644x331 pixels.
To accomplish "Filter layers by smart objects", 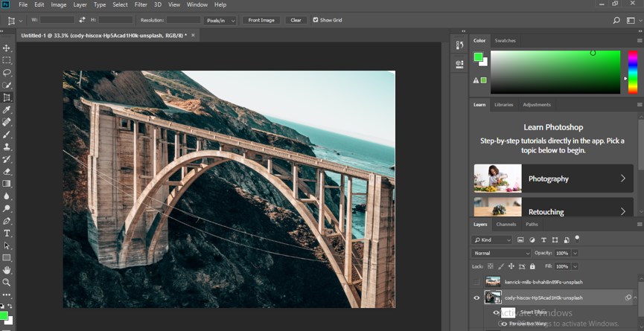I will click(567, 240).
